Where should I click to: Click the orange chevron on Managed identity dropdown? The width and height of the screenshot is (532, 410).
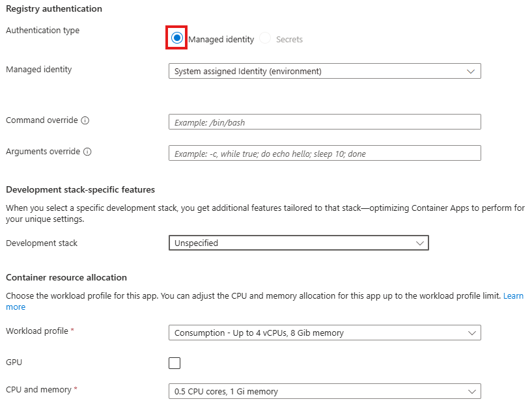coord(471,71)
